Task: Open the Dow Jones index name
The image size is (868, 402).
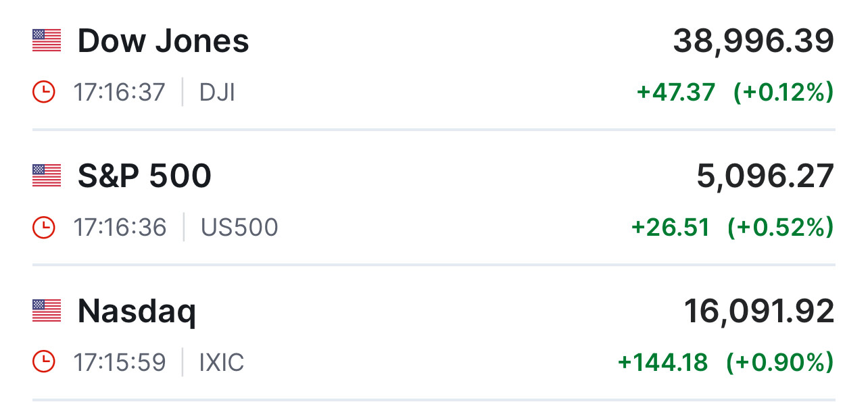Action: pos(163,41)
